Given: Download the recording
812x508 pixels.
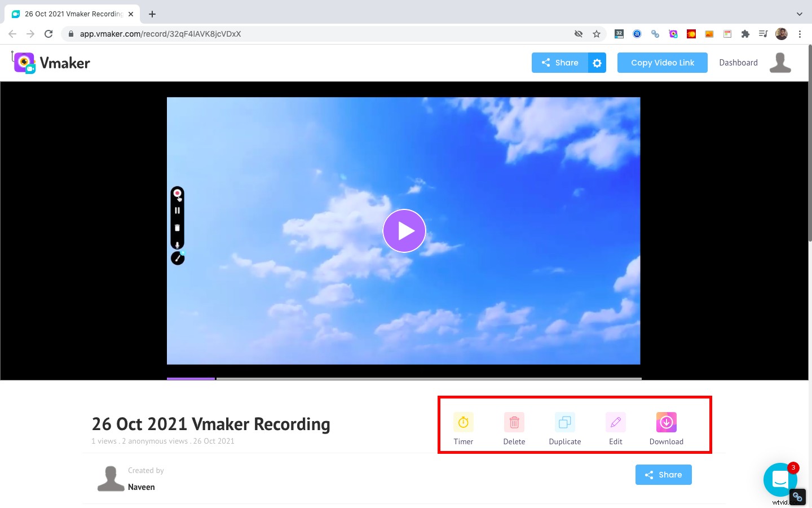Looking at the screenshot, I should pos(666,422).
